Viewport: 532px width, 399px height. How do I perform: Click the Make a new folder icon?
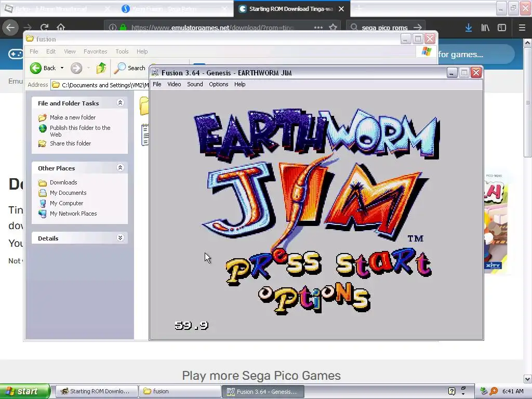(43, 118)
